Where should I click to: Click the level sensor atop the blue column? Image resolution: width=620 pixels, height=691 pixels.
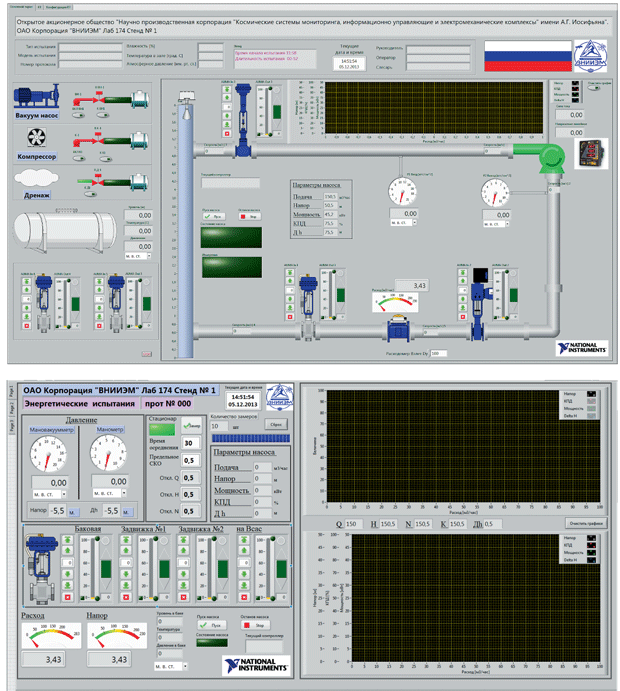coord(187,104)
